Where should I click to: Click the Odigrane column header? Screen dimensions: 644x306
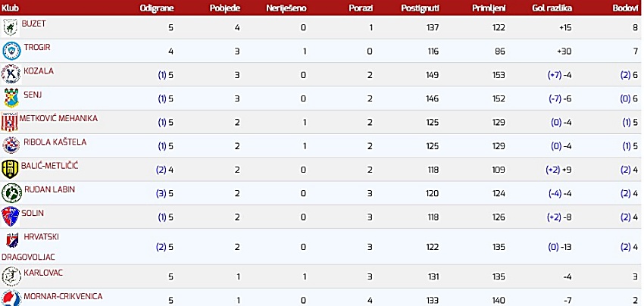tap(157, 8)
